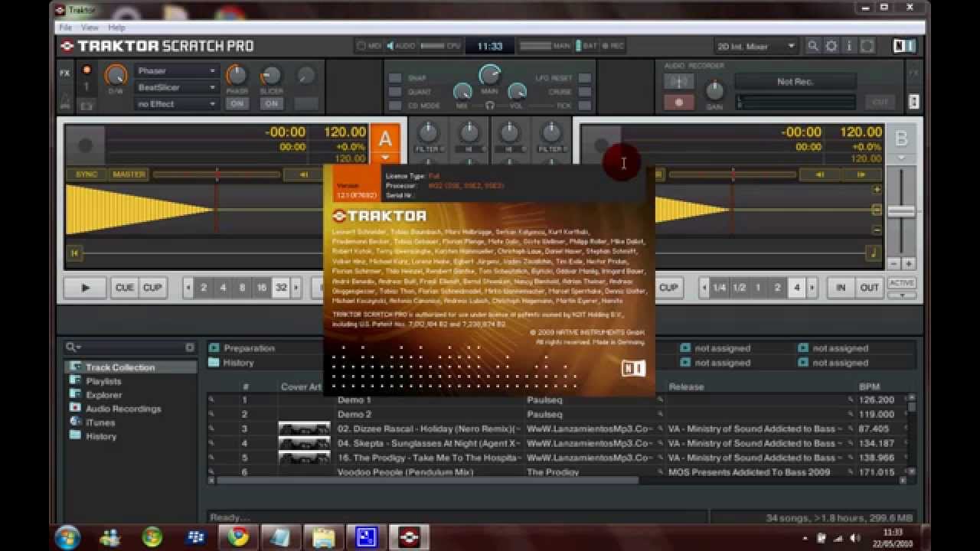
Task: Expand Deck A letter dropdown arrow
Action: pyautogui.click(x=385, y=158)
